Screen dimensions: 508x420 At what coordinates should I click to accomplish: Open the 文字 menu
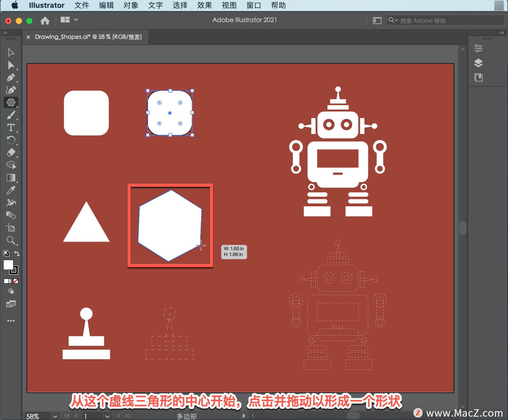click(x=155, y=5)
